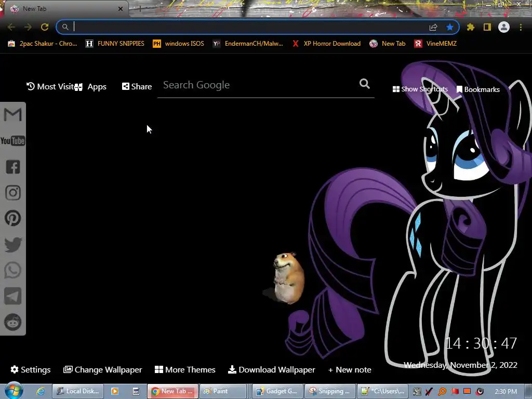
Task: Open 2pac Shakur bookmark
Action: tap(43, 44)
